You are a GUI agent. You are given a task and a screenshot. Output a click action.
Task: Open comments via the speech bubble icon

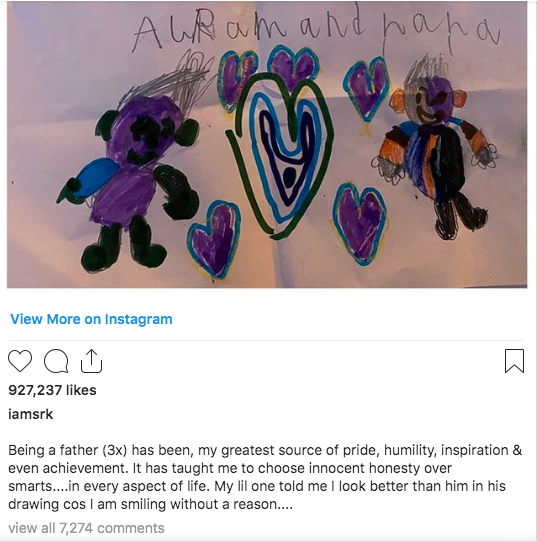56,361
